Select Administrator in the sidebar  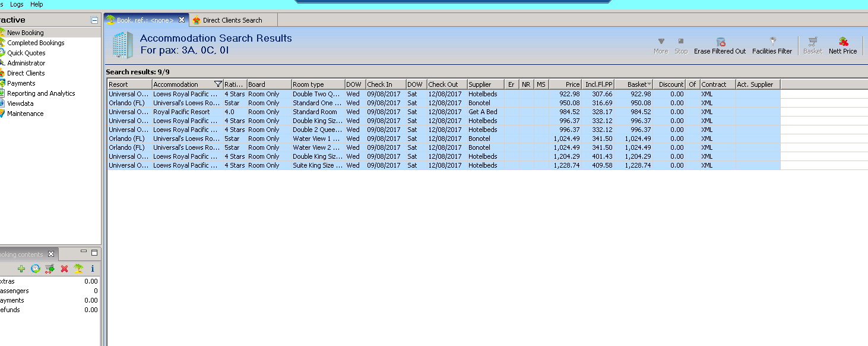pyautogui.click(x=26, y=63)
